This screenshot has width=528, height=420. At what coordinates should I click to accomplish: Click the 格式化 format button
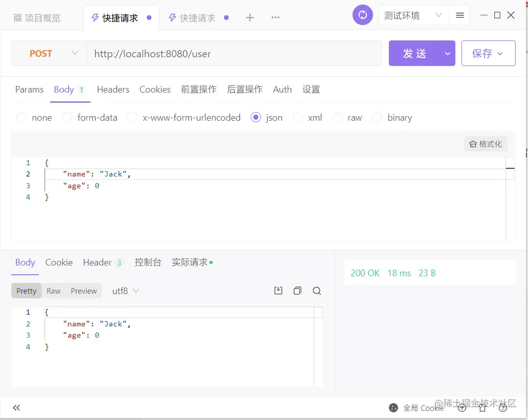coord(486,144)
